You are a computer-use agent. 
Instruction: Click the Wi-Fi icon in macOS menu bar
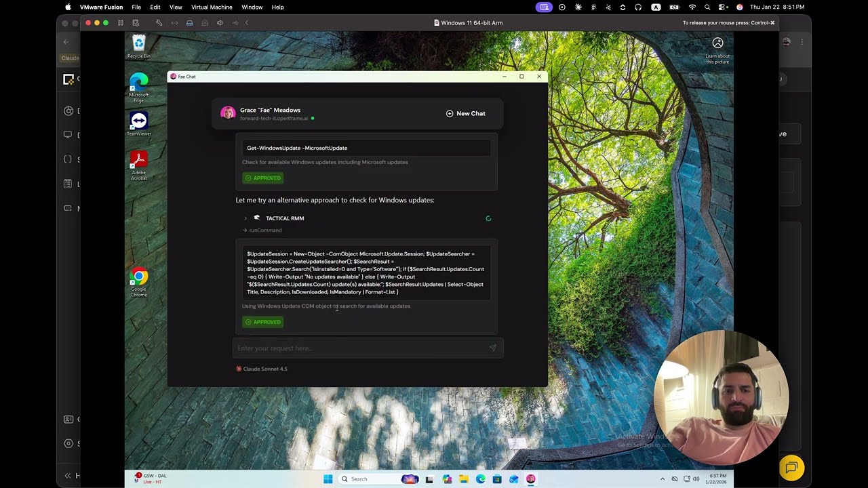tap(692, 7)
